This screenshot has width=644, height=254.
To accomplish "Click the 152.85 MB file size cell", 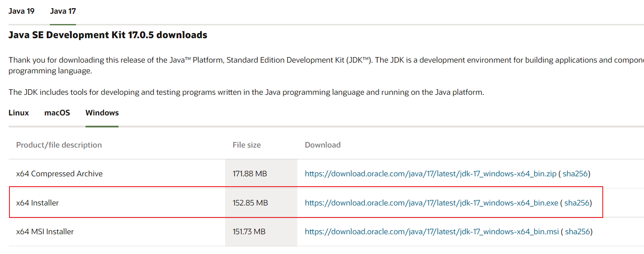I will pos(250,203).
